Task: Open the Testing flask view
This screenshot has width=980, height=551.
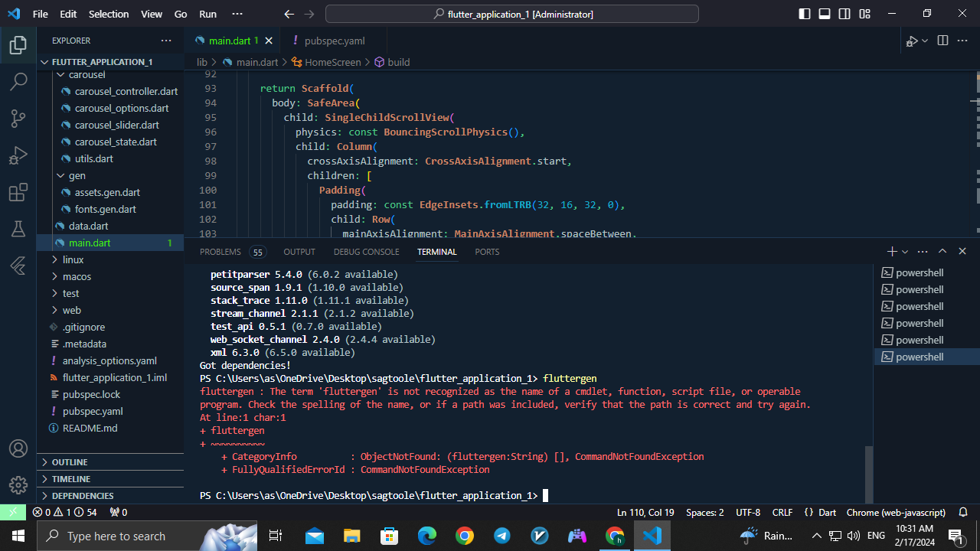Action: 18,229
